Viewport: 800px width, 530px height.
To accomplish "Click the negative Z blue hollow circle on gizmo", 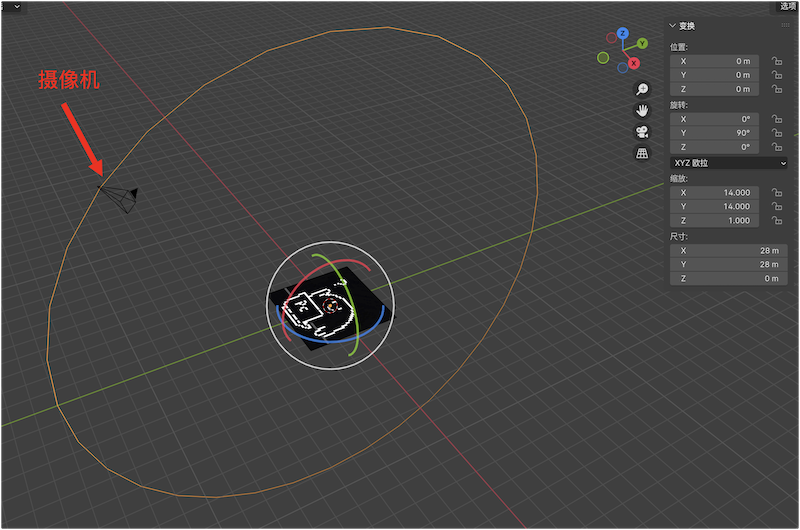I will click(x=622, y=67).
